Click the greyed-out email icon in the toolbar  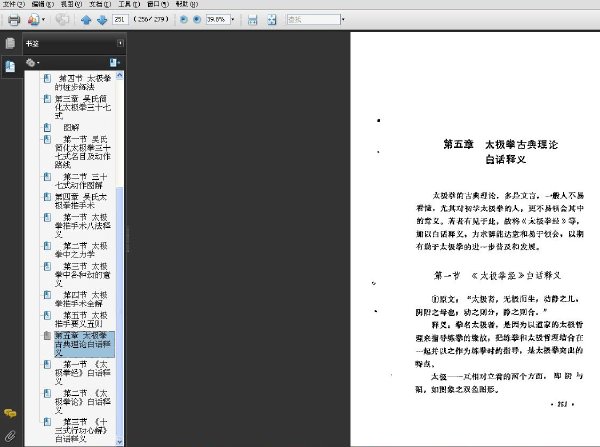(x=62, y=20)
